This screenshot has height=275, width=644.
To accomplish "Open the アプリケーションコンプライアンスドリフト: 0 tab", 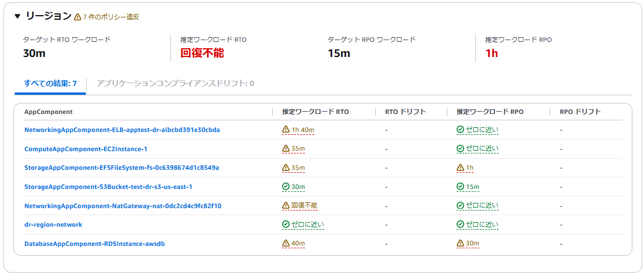I will [175, 84].
